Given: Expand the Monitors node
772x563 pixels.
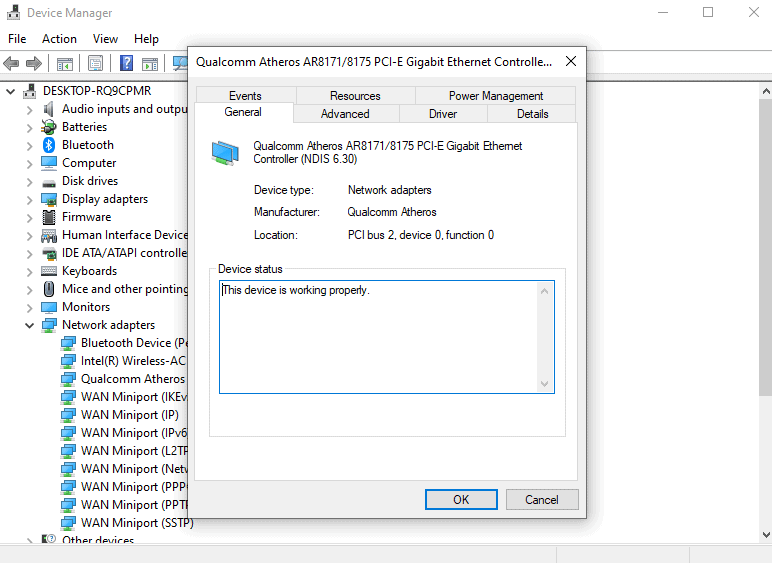Looking at the screenshot, I should 30,308.
